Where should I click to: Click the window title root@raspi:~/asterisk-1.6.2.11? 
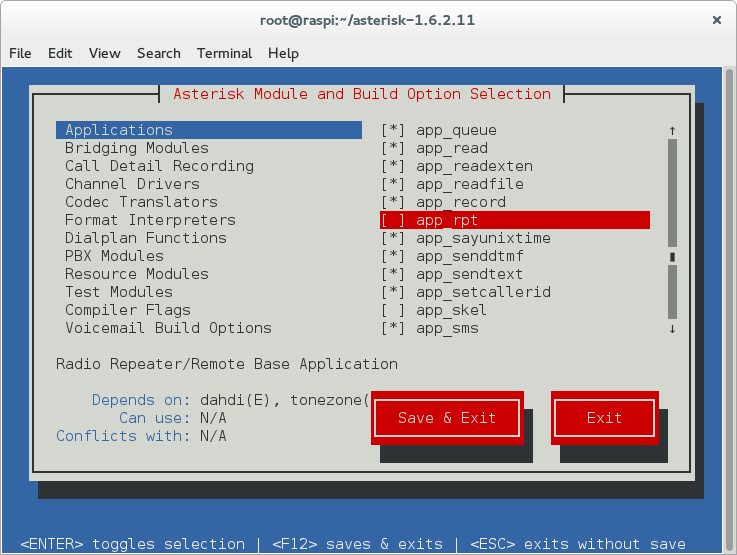pyautogui.click(x=368, y=20)
